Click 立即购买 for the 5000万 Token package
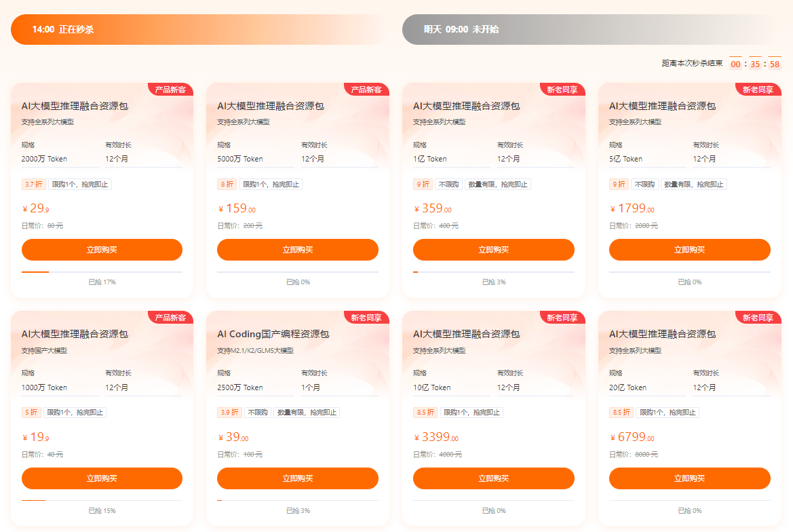 [x=297, y=250]
